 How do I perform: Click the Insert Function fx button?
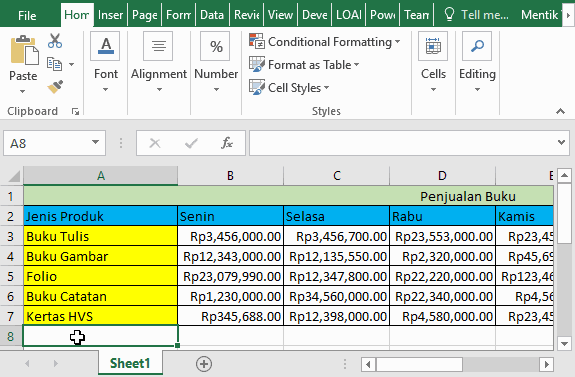tap(227, 143)
